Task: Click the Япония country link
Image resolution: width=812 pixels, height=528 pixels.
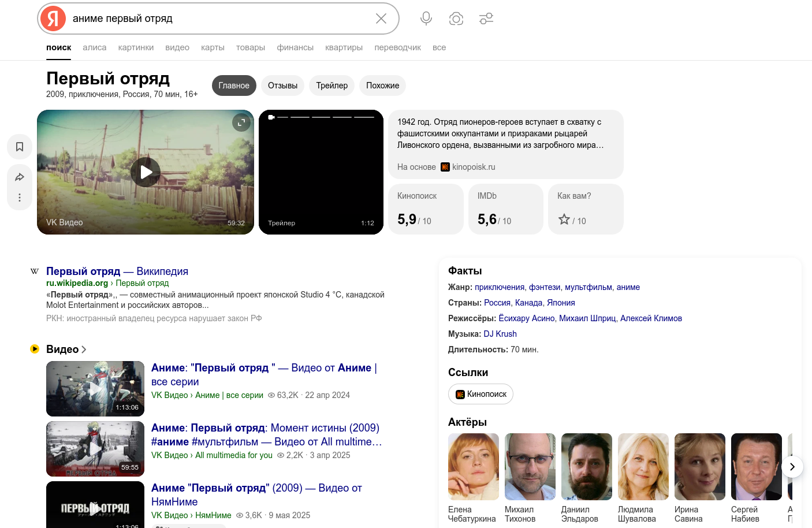Action: [561, 303]
